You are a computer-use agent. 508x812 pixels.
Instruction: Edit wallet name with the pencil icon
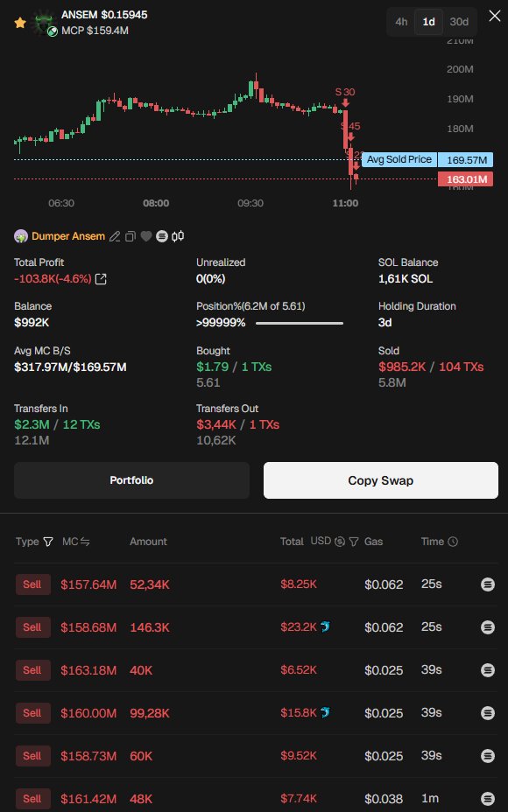[x=115, y=236]
